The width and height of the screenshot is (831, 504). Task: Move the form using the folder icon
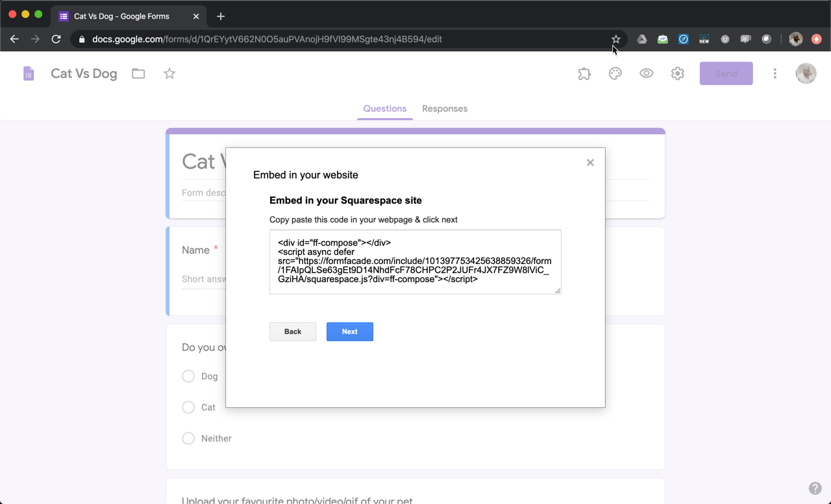click(138, 73)
